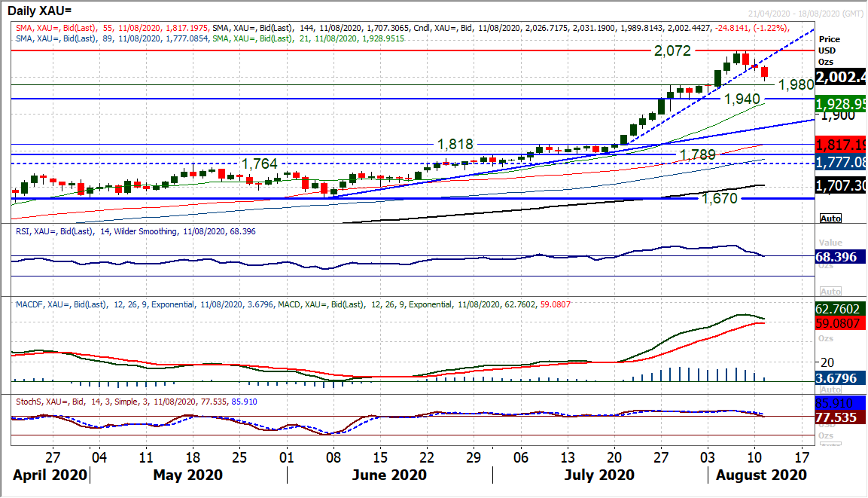The image size is (868, 498).
Task: Click the 1,818 horizontal level label
Action: [455, 144]
